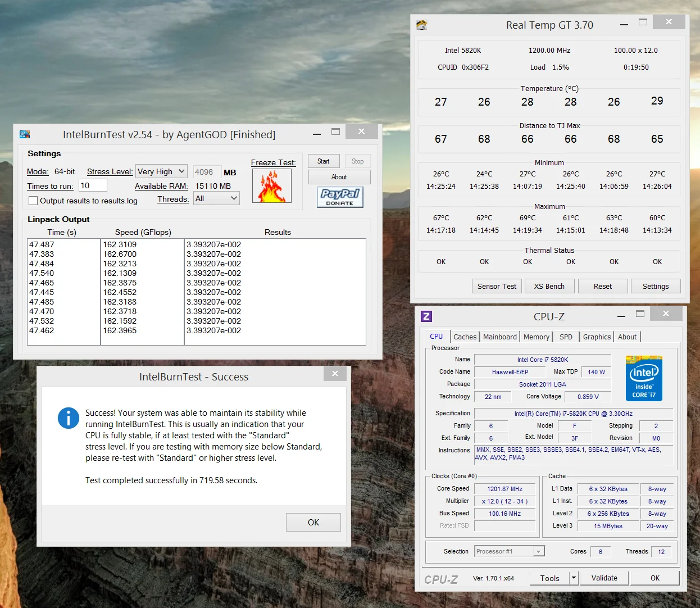Image resolution: width=700 pixels, height=608 pixels.
Task: Click the Intel Core i7 logo badge
Action: (644, 378)
